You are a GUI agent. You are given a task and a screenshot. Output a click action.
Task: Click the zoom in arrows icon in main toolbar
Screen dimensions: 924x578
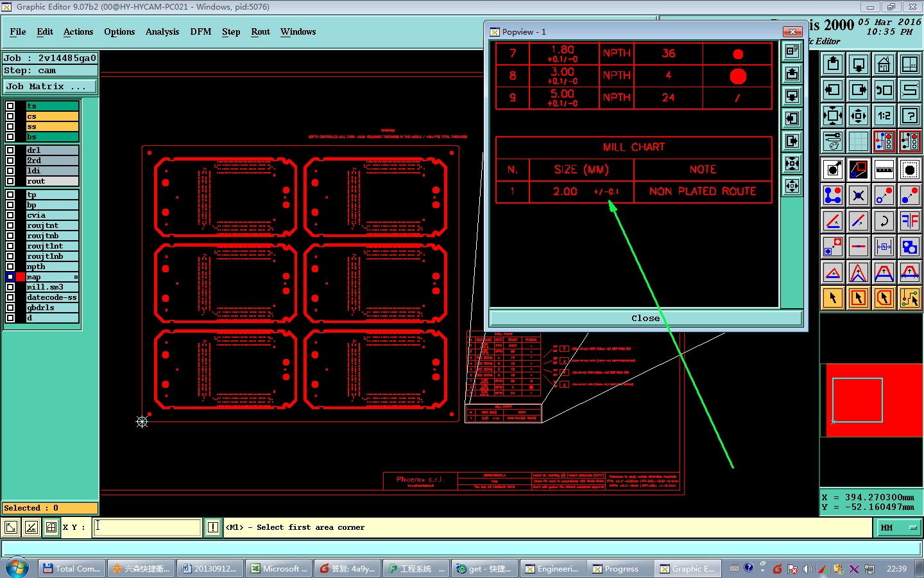pyautogui.click(x=833, y=116)
